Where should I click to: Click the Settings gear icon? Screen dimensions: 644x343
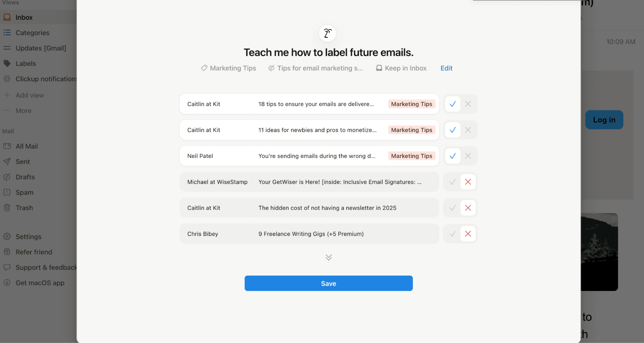point(7,237)
